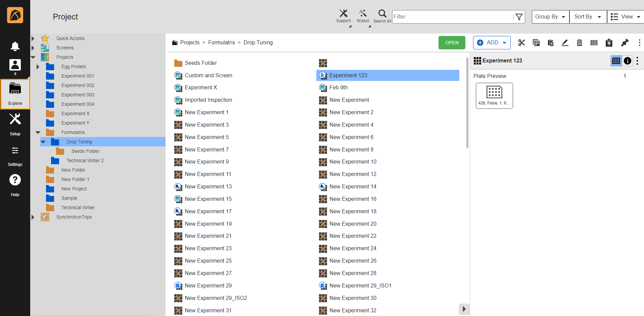Select the Explore section in sidebar

(15, 94)
